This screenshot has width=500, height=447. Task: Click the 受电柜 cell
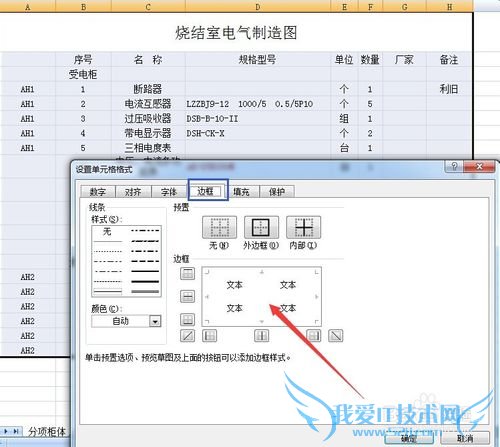pos(83,74)
